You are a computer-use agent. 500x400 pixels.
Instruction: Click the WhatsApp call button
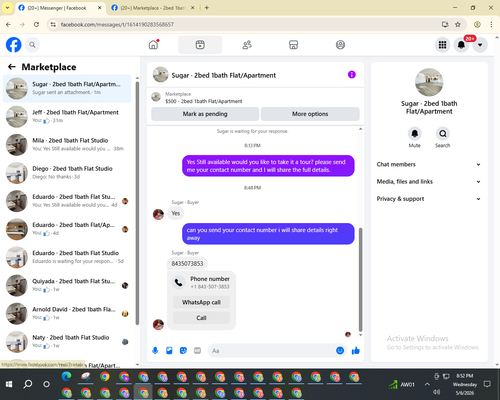coord(201,302)
